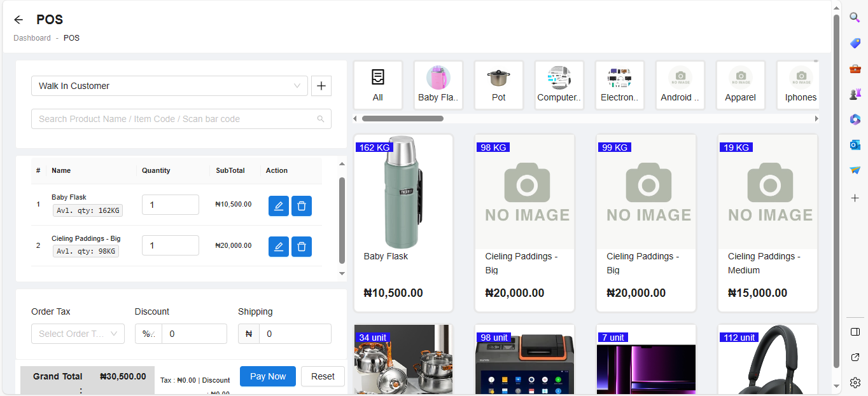Viewport: 868px width, 396px height.
Task: Open the shopping tag sidebar icon
Action: point(855,43)
